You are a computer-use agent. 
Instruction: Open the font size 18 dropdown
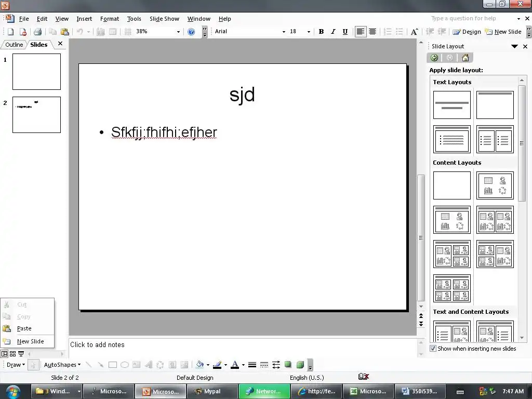[309, 32]
